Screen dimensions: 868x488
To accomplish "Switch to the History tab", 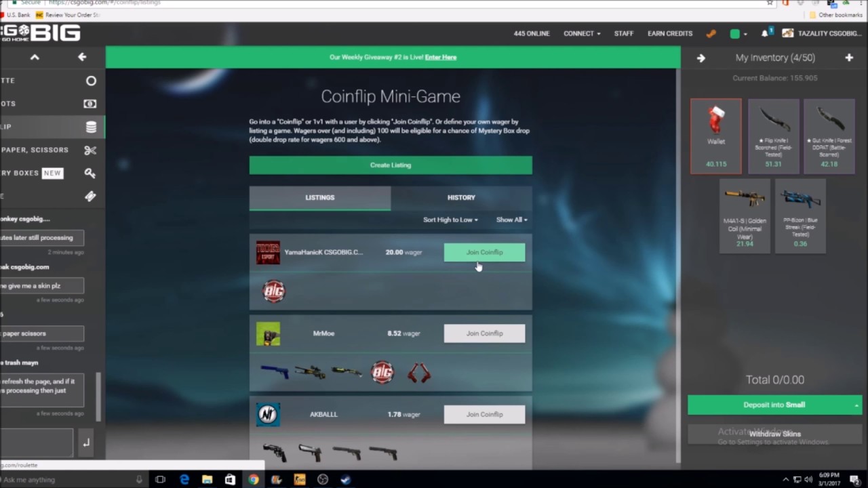I will 461,197.
